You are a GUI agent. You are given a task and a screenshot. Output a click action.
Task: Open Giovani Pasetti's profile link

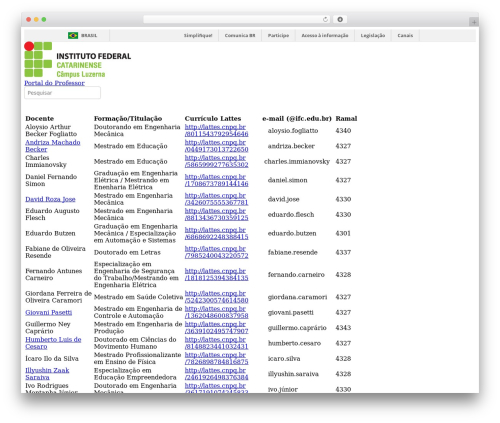click(x=49, y=312)
